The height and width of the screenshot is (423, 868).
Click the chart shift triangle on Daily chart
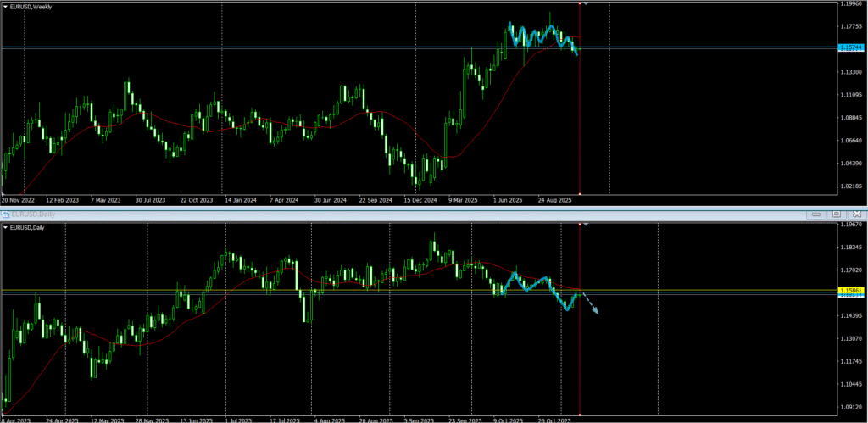pos(586,225)
